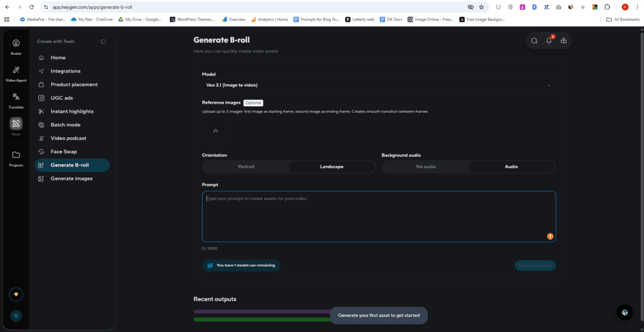
Task: Click the eye-slash icon in address bar
Action: [470, 7]
